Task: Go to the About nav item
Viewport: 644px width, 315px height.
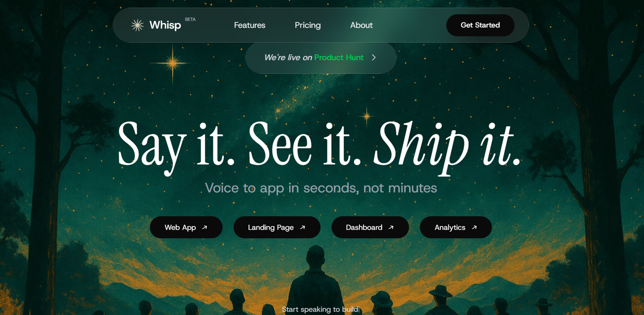Action: click(361, 25)
